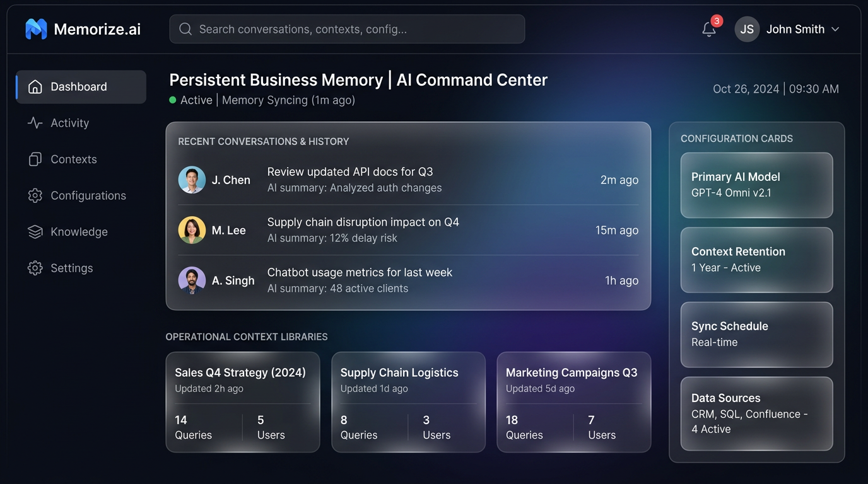868x484 pixels.
Task: Click the search magnifier icon
Action: [185, 29]
